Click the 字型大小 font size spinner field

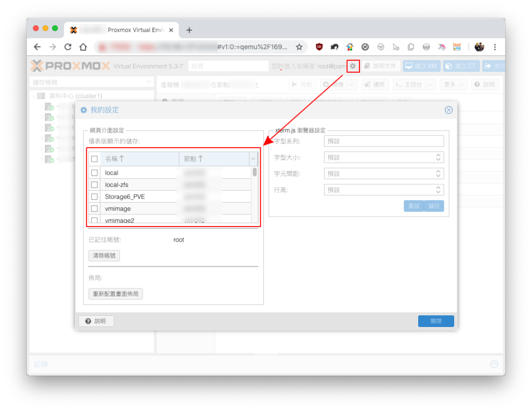click(384, 157)
